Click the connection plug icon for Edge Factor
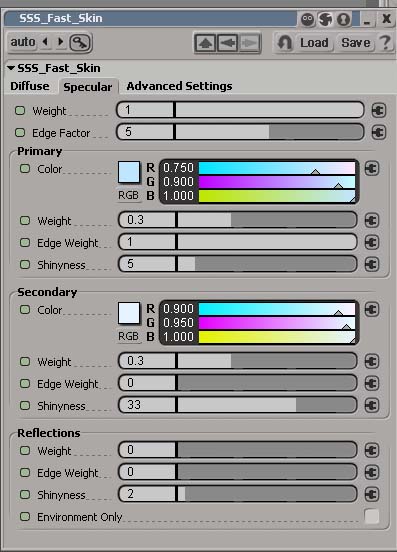This screenshot has height=552, width=397. click(378, 132)
